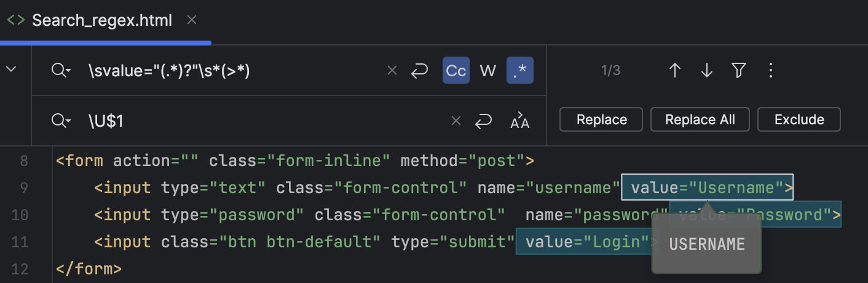The height and width of the screenshot is (283, 868).
Task: Open search history dropdown
Action: coord(61,71)
